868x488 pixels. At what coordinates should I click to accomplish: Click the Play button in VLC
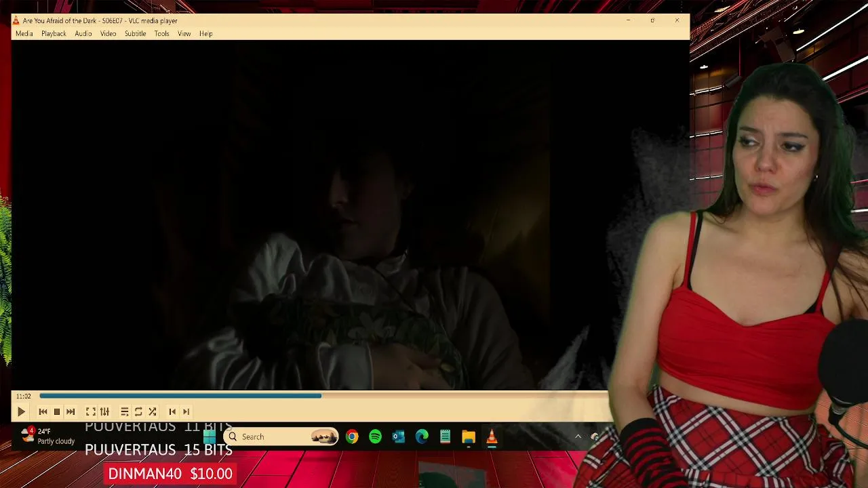tap(21, 411)
